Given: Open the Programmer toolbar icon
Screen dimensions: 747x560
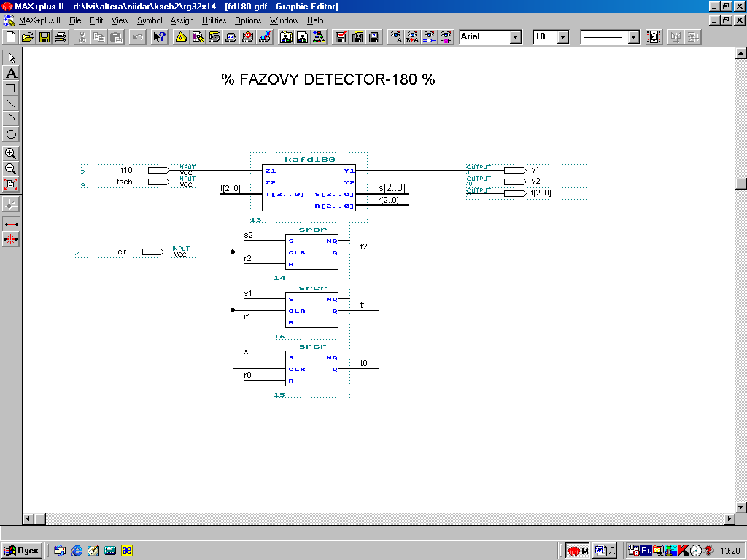Looking at the screenshot, I should pos(264,36).
